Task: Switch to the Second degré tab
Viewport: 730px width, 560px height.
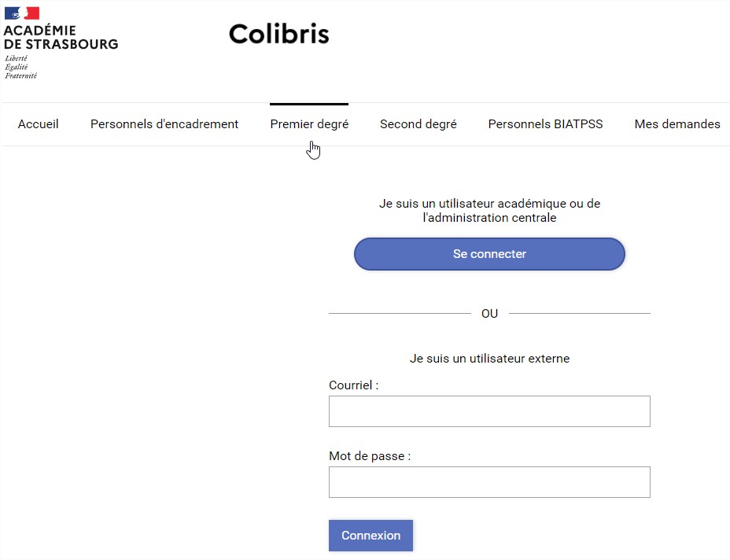Action: click(418, 124)
